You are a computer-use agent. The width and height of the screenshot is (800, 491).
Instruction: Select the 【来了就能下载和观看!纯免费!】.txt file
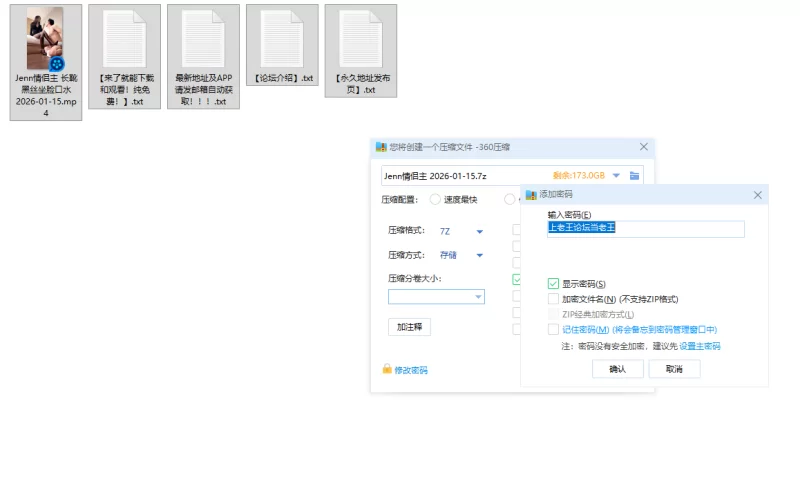(x=124, y=57)
